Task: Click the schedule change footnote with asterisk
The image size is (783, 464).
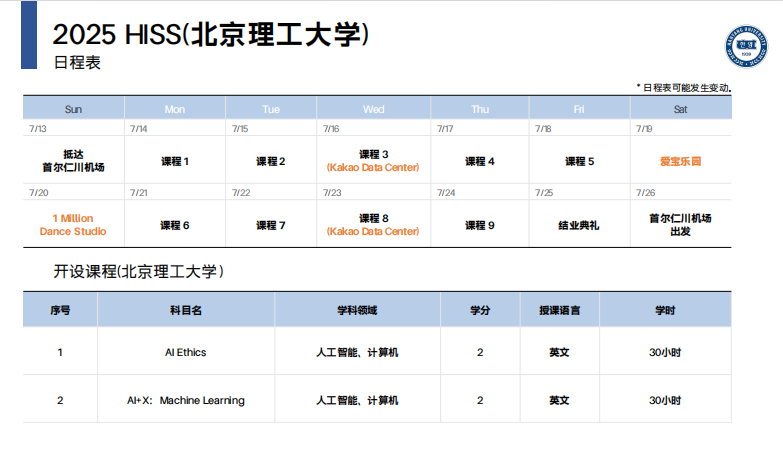Action: [x=683, y=88]
